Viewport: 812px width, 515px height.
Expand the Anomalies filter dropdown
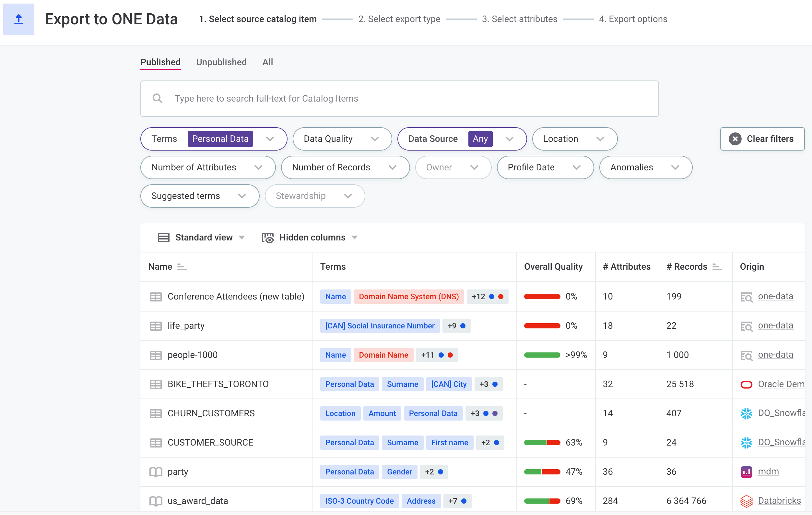(675, 167)
